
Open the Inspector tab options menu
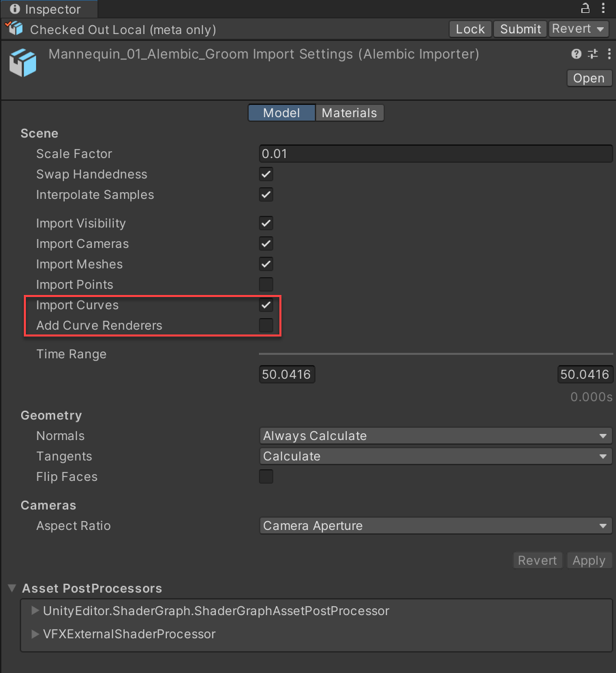pyautogui.click(x=603, y=9)
